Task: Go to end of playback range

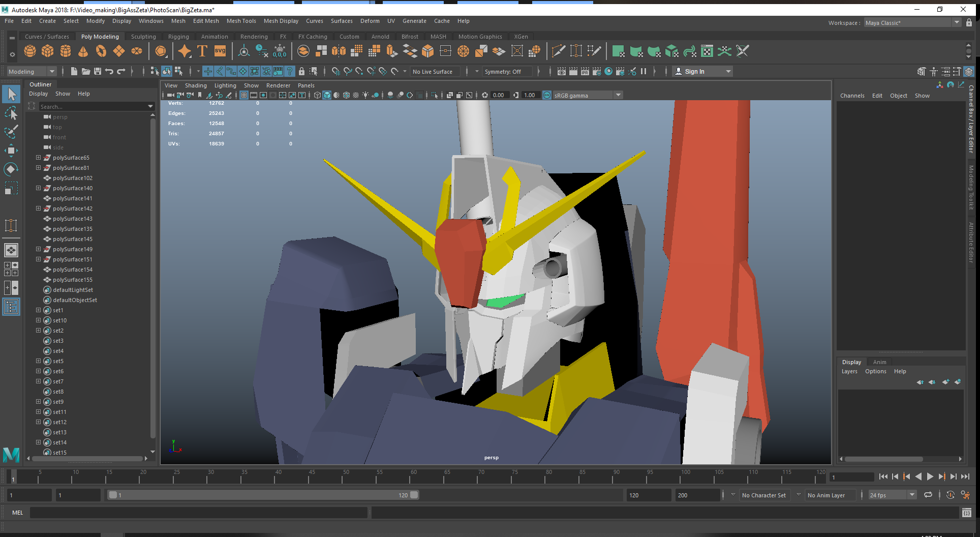Action: click(x=965, y=476)
